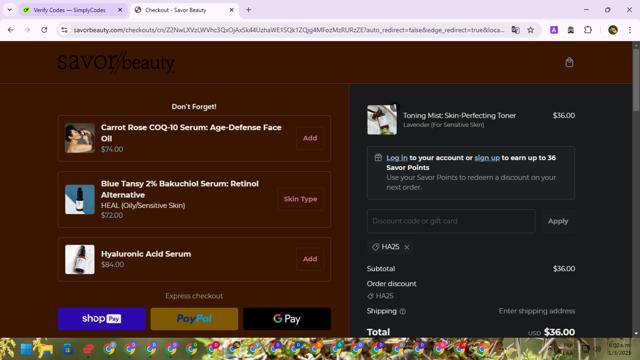Click the Don't Forget! heading
640x360 pixels.
(194, 107)
